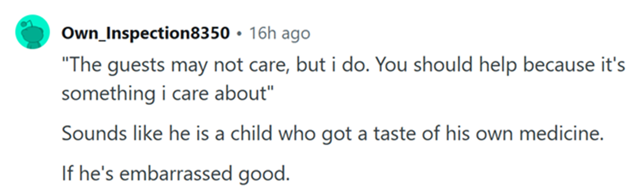Click the line "If he's embarrassed good."
The width and height of the screenshot is (644, 188).
point(176,174)
